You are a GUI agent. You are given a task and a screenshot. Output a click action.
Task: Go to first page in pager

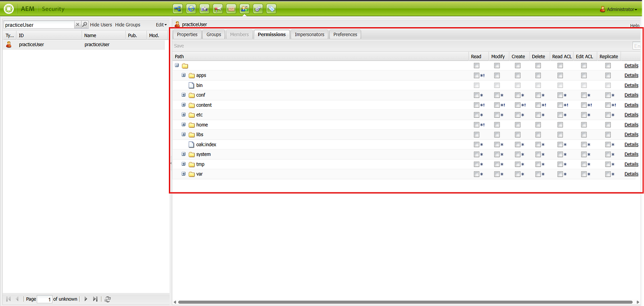coord(8,299)
